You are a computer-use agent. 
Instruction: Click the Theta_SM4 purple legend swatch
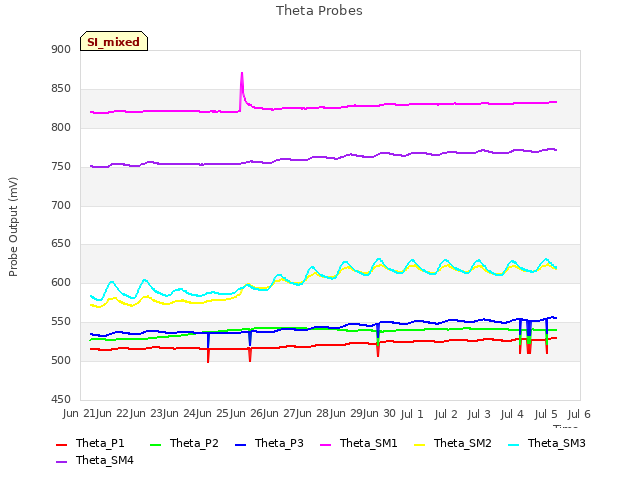point(61,462)
